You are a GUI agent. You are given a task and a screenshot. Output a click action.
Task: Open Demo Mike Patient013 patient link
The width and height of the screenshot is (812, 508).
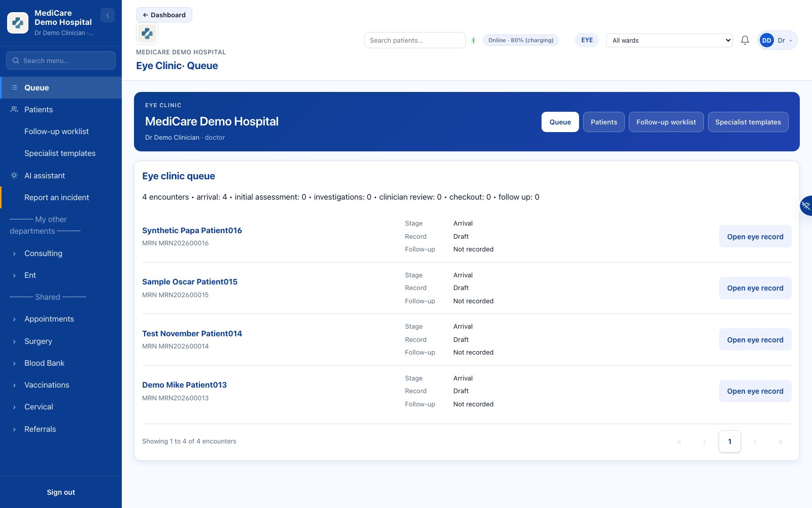click(184, 385)
